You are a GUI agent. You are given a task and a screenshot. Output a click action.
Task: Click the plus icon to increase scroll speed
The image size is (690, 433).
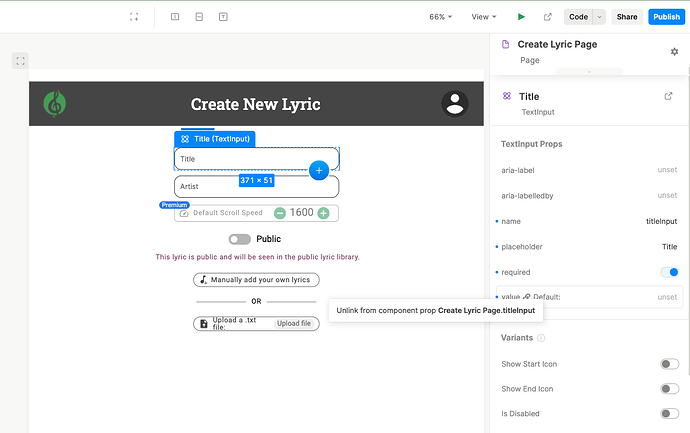click(323, 213)
